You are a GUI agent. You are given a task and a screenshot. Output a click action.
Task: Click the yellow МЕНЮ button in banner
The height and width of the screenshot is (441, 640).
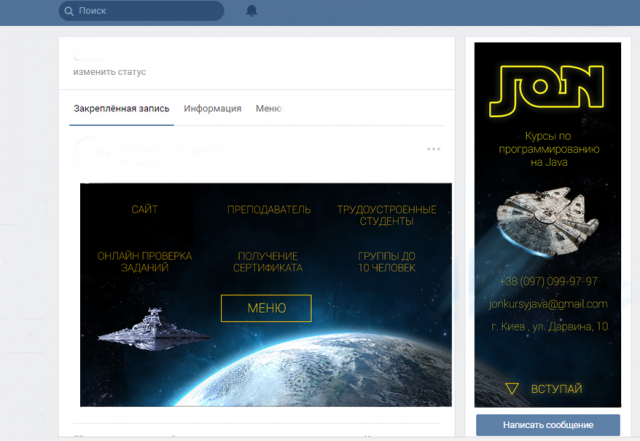266,308
